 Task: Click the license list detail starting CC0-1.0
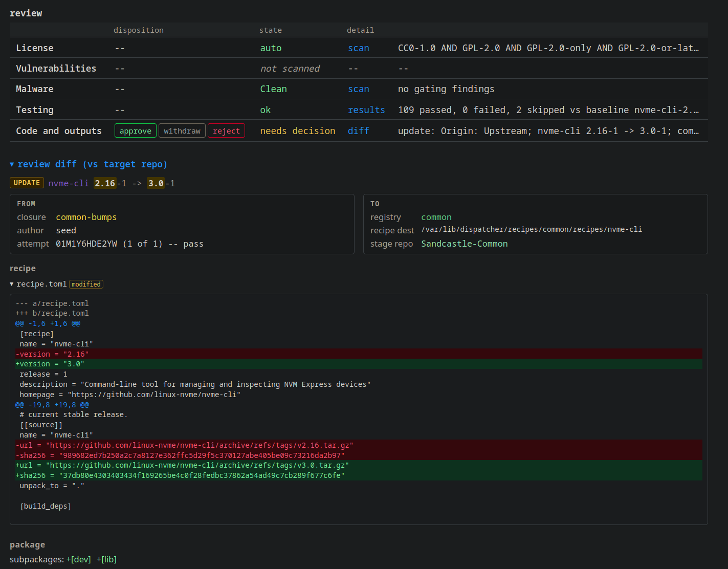click(x=548, y=48)
